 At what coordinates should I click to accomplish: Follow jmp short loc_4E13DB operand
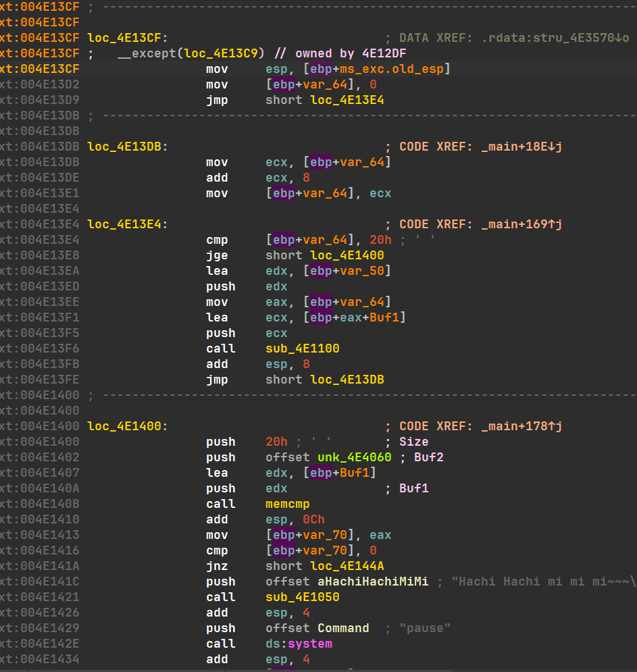[347, 380]
